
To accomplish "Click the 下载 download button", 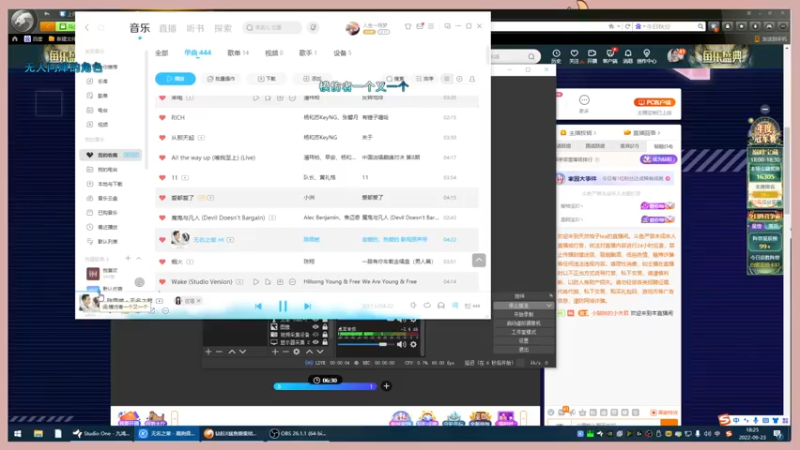I will [267, 79].
